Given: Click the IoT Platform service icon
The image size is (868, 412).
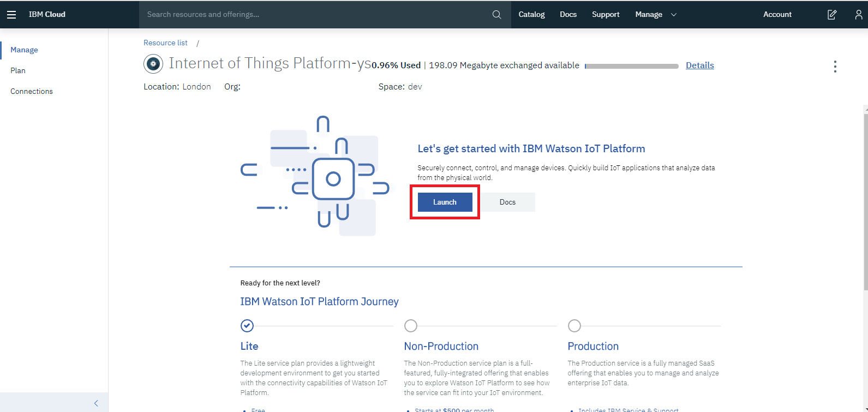Looking at the screenshot, I should pyautogui.click(x=153, y=64).
